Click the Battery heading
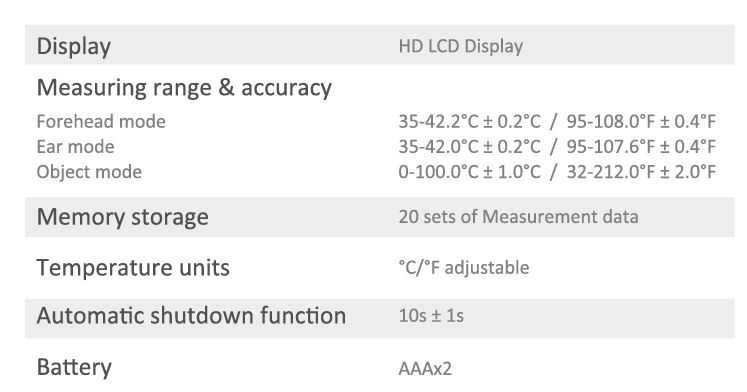This screenshot has width=747, height=392. point(74,367)
